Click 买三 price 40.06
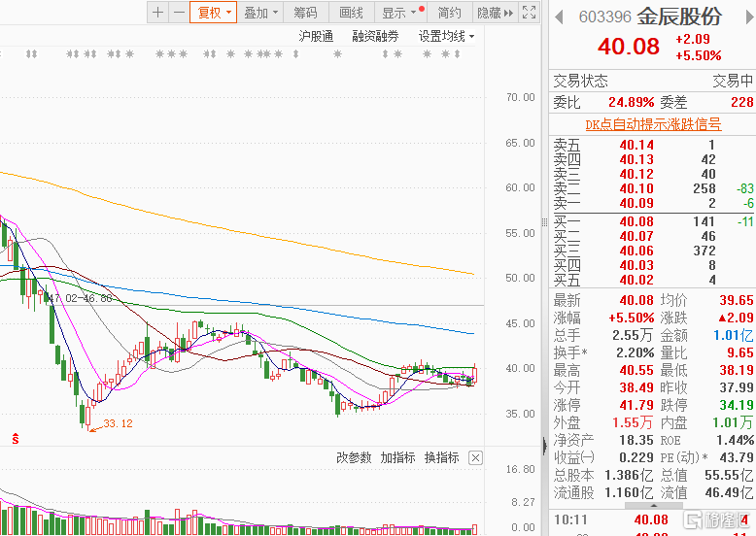This screenshot has width=756, height=536. pos(636,251)
